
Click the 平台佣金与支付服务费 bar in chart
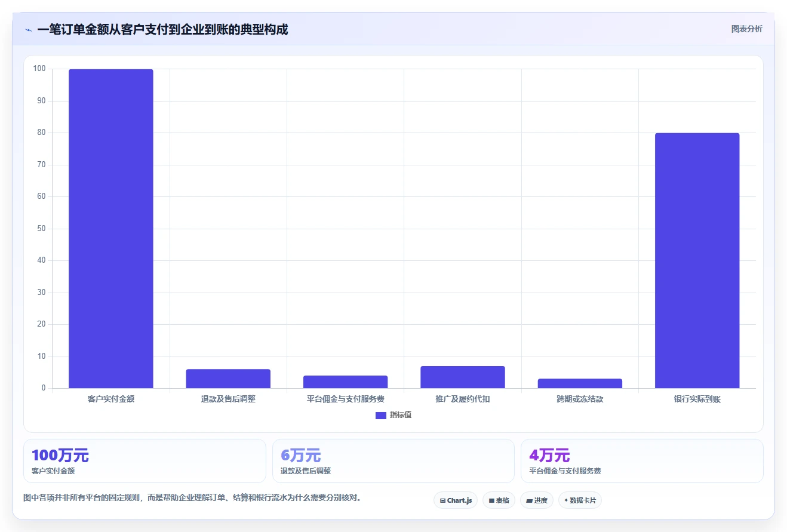(x=345, y=382)
